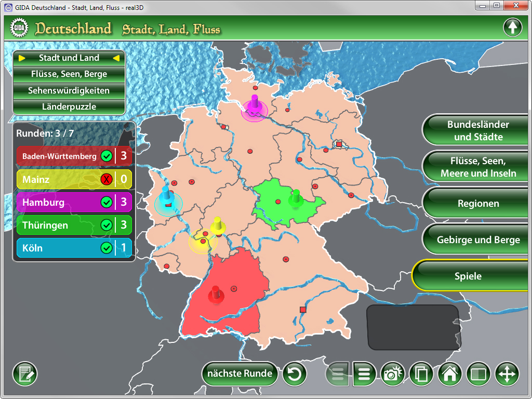Select the magenta pin on Hamburg
The width and height of the screenshot is (532, 399).
pos(255,103)
